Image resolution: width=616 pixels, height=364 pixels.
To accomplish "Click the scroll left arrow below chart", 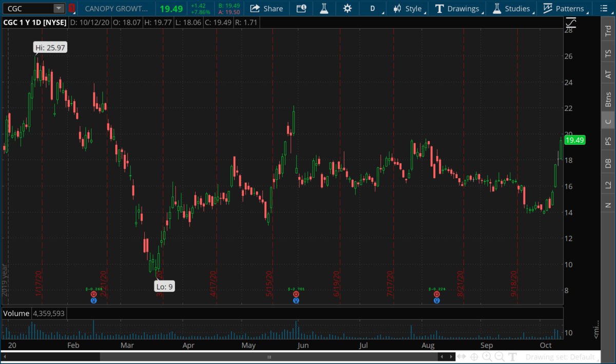I will pyautogui.click(x=441, y=356).
